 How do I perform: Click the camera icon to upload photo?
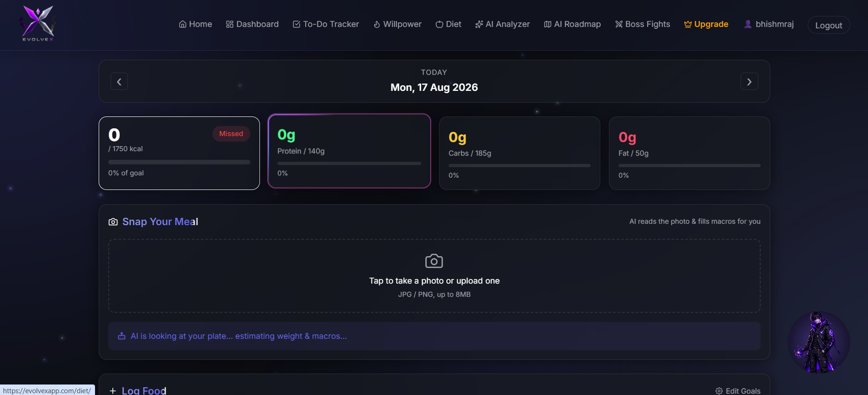pyautogui.click(x=434, y=261)
